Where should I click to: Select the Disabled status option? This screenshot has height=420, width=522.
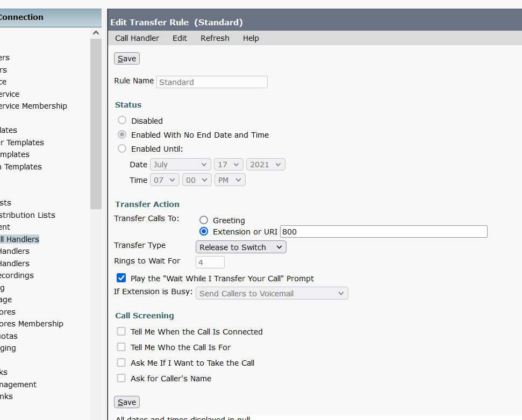coord(122,120)
